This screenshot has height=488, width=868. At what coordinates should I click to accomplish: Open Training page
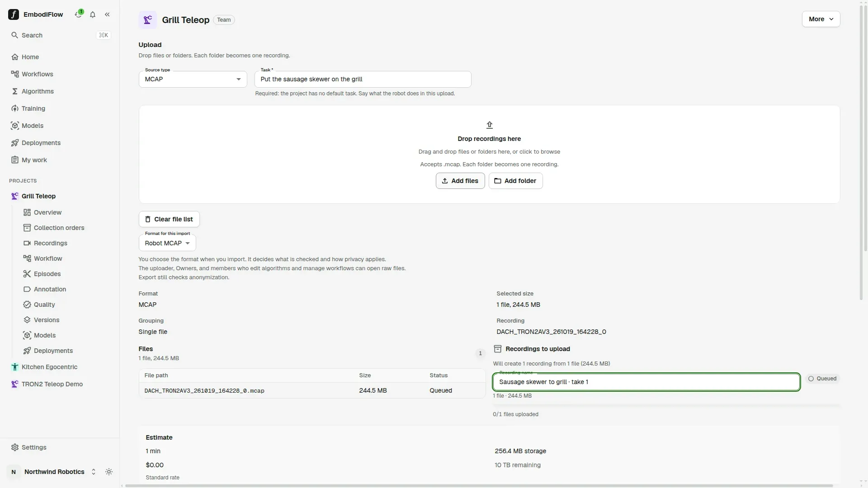point(60,108)
